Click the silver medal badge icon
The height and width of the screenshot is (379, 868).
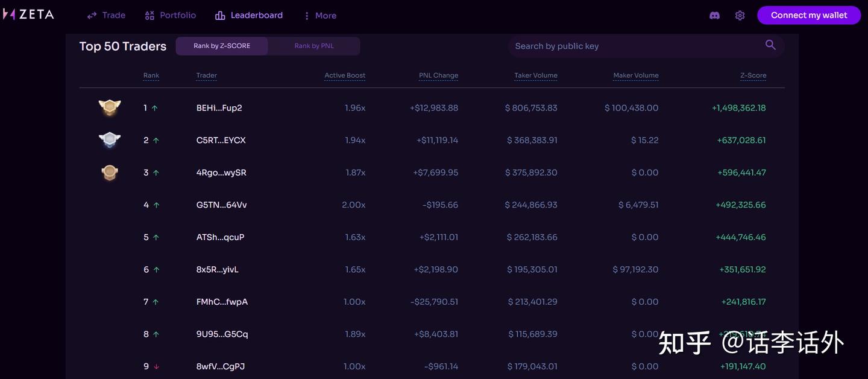click(110, 140)
